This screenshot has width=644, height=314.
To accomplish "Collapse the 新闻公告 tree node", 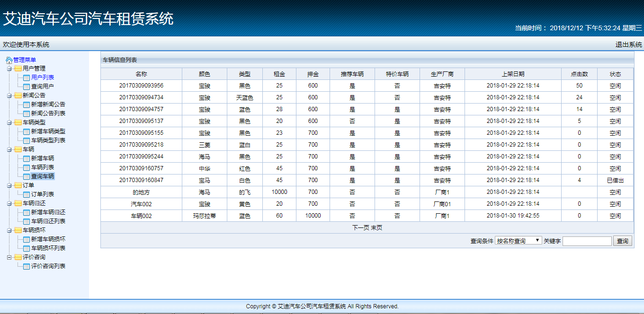I will pyautogui.click(x=9, y=96).
